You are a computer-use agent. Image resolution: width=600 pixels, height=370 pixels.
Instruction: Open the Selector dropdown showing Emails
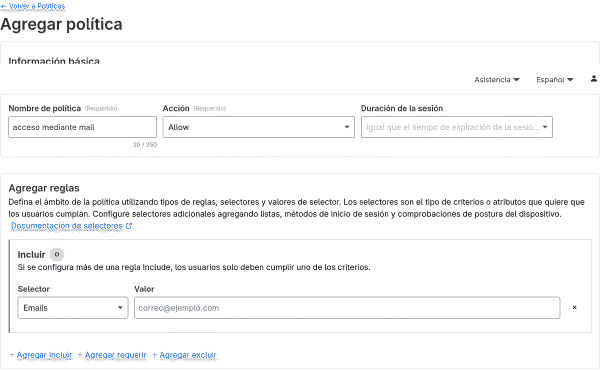tap(73, 308)
